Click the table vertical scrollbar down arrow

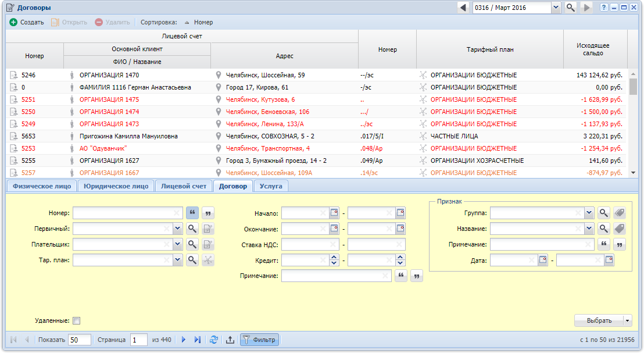(x=633, y=173)
